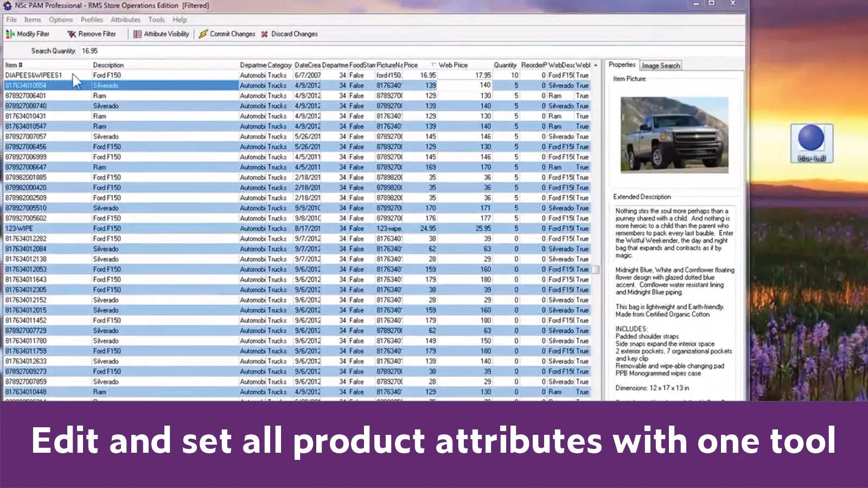This screenshot has height=488, width=868.
Task: Click the colored grid icon beside Modify Filter
Action: pos(9,34)
